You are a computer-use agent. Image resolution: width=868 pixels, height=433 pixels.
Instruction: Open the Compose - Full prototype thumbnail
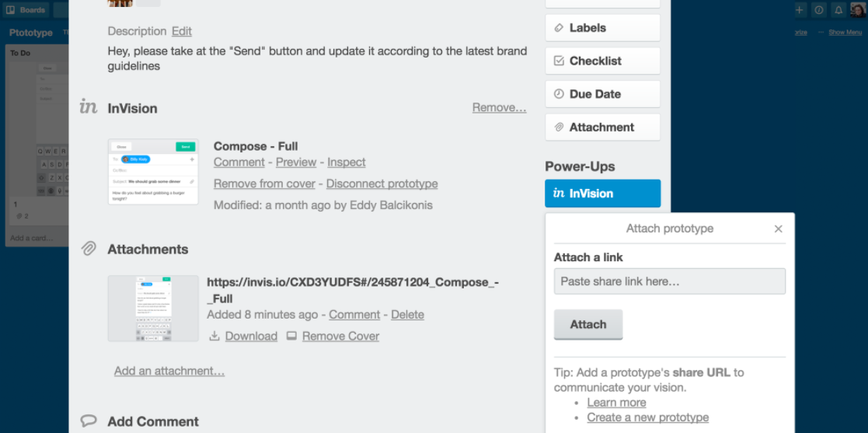point(153,173)
